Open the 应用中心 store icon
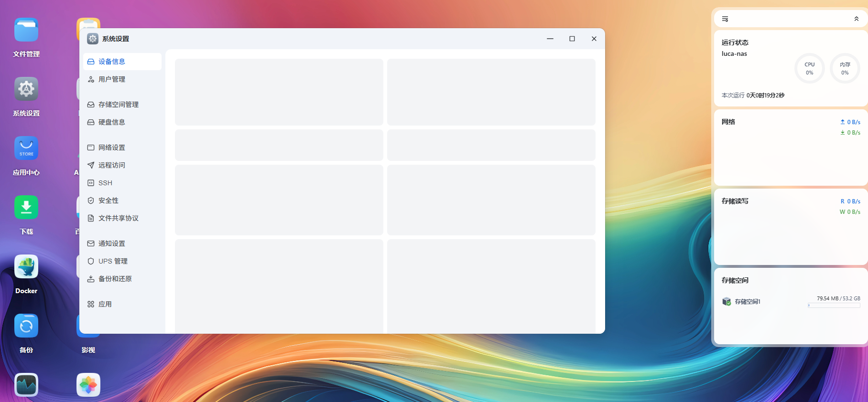The height and width of the screenshot is (402, 868). pyautogui.click(x=26, y=148)
